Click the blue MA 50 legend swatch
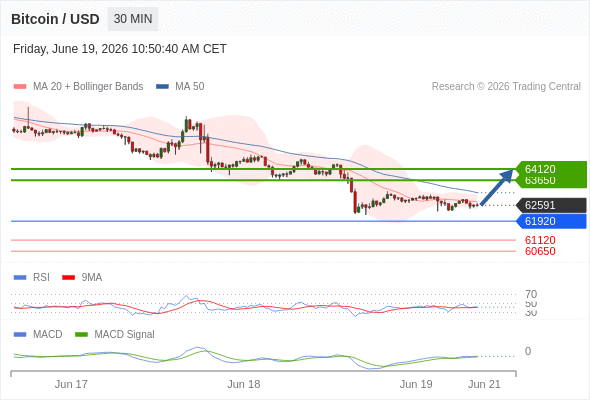This screenshot has height=400, width=590. [x=162, y=87]
